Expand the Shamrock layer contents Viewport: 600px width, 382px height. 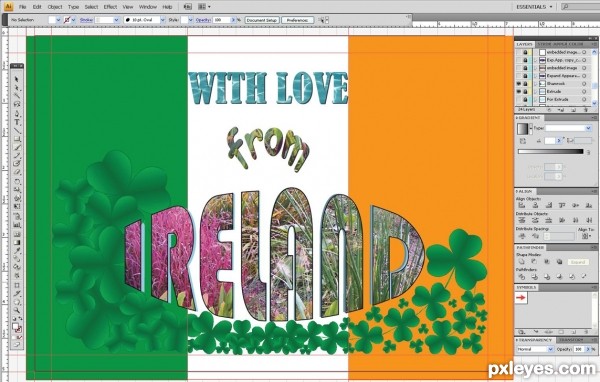(x=535, y=83)
